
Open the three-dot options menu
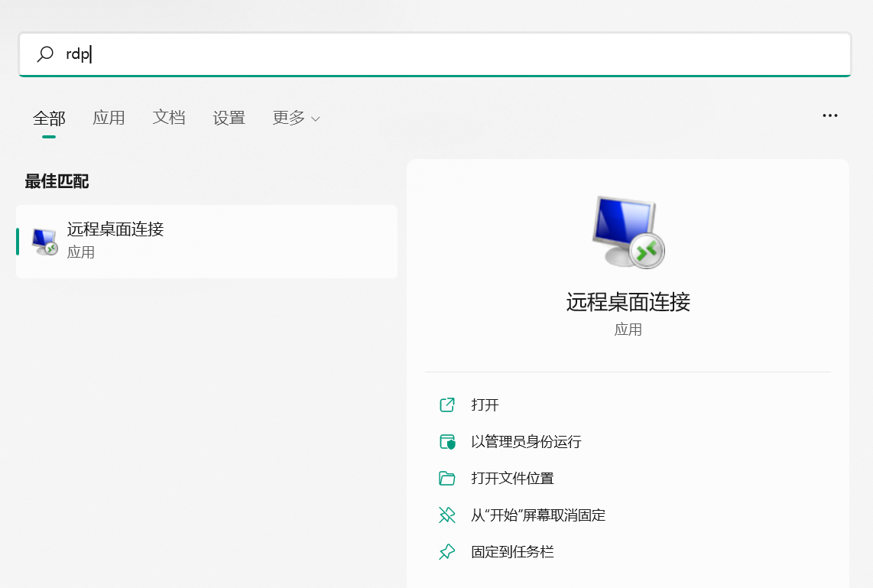tap(829, 115)
